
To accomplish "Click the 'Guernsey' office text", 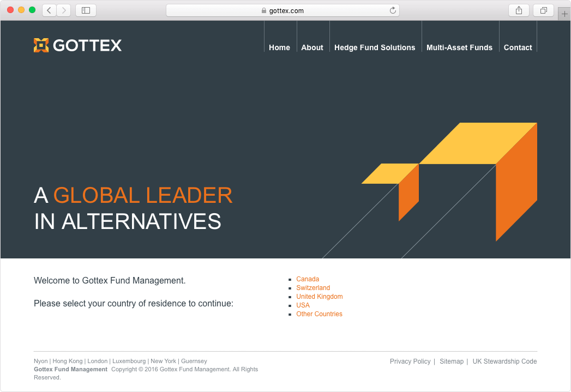I will point(194,361).
